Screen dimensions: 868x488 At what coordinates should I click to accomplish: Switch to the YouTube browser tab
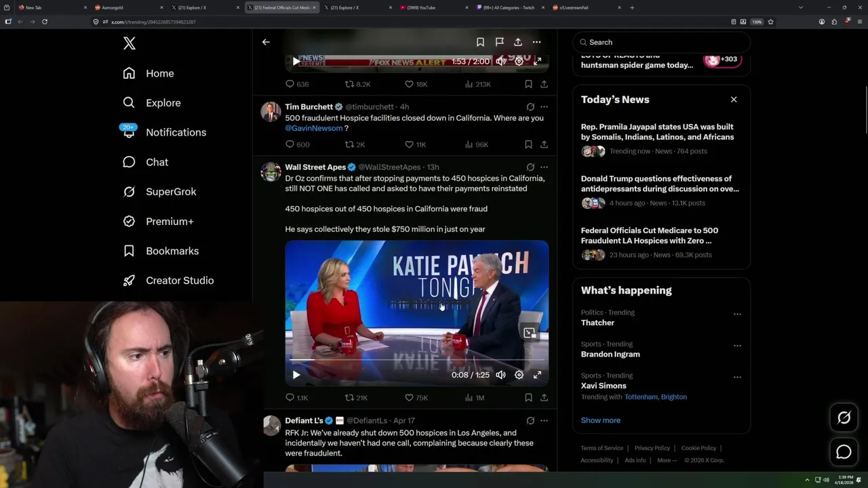(x=434, y=7)
